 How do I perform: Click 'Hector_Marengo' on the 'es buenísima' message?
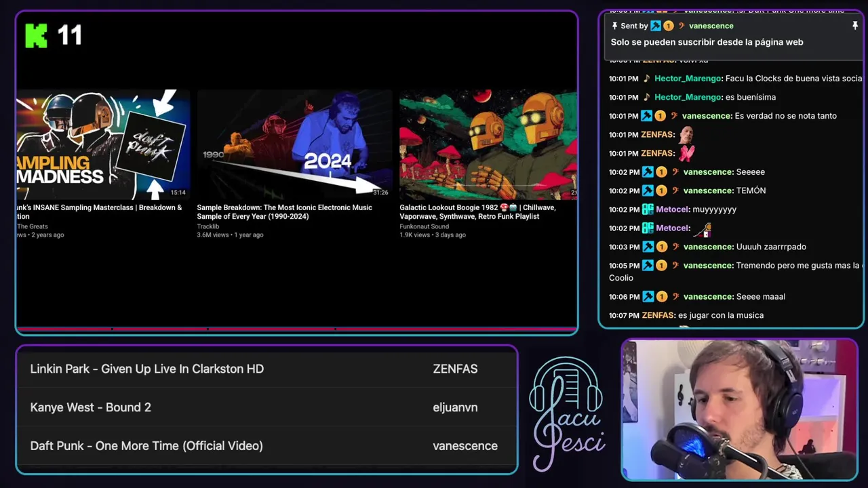pyautogui.click(x=687, y=97)
